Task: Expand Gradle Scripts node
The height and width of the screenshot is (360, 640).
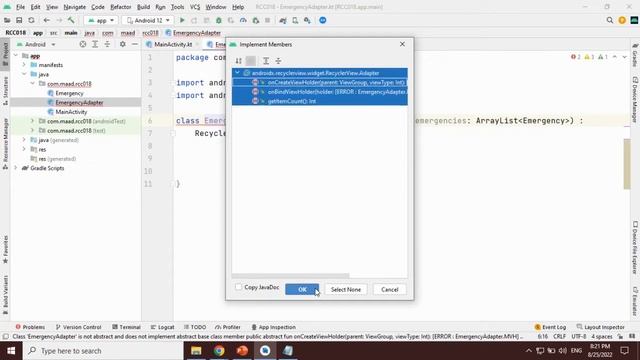Action: coord(16,168)
